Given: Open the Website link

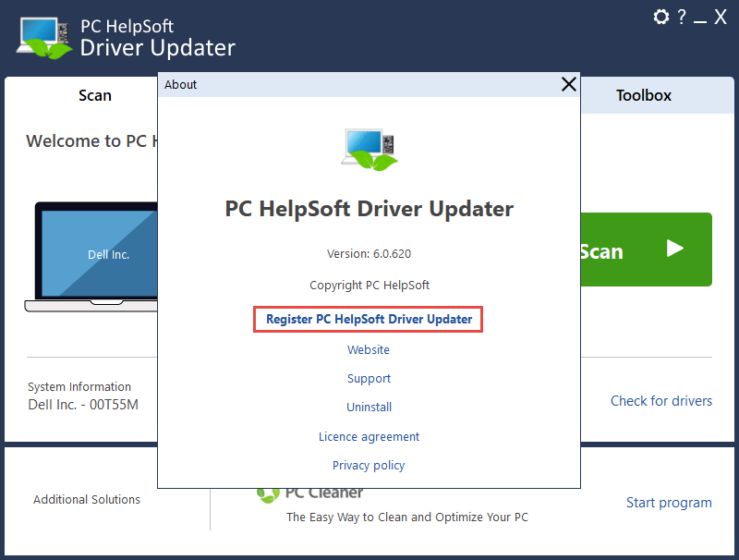Looking at the screenshot, I should click(x=369, y=349).
